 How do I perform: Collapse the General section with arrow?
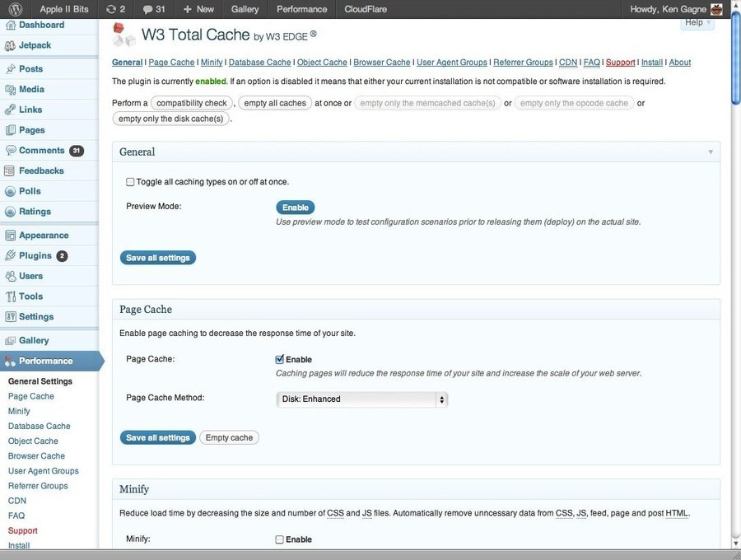click(x=711, y=152)
